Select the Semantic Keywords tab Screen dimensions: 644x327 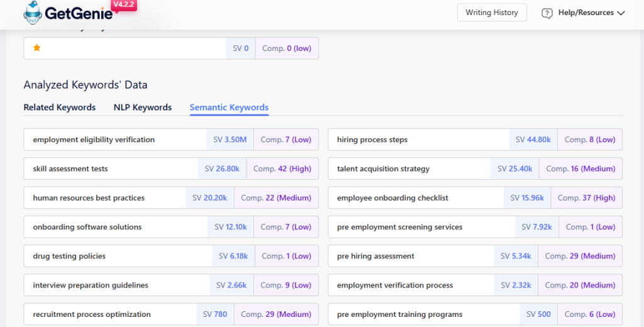[x=229, y=108]
